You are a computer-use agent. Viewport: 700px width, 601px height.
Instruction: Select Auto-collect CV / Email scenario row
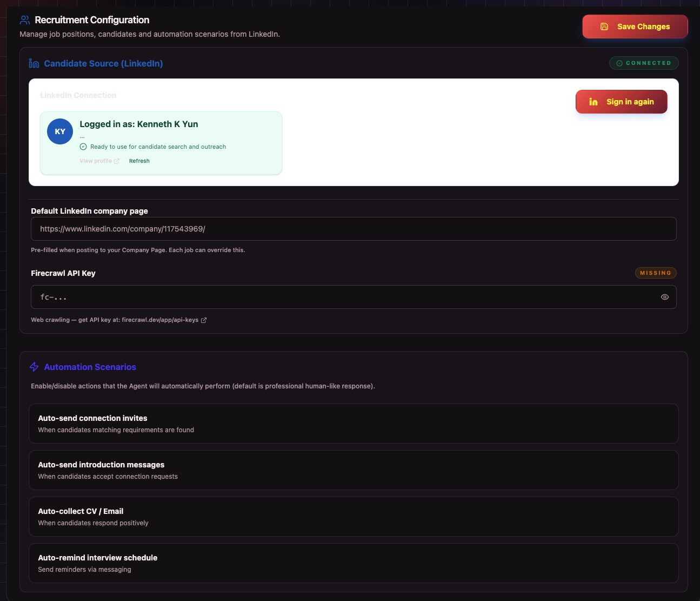tap(354, 517)
